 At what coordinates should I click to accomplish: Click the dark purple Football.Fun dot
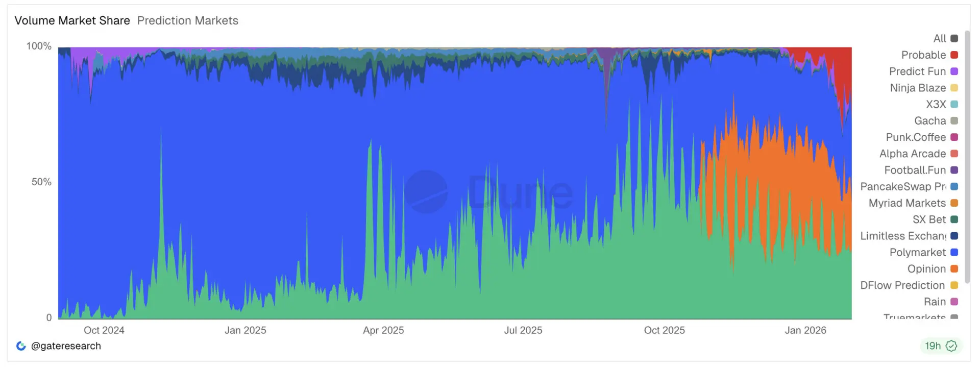954,170
